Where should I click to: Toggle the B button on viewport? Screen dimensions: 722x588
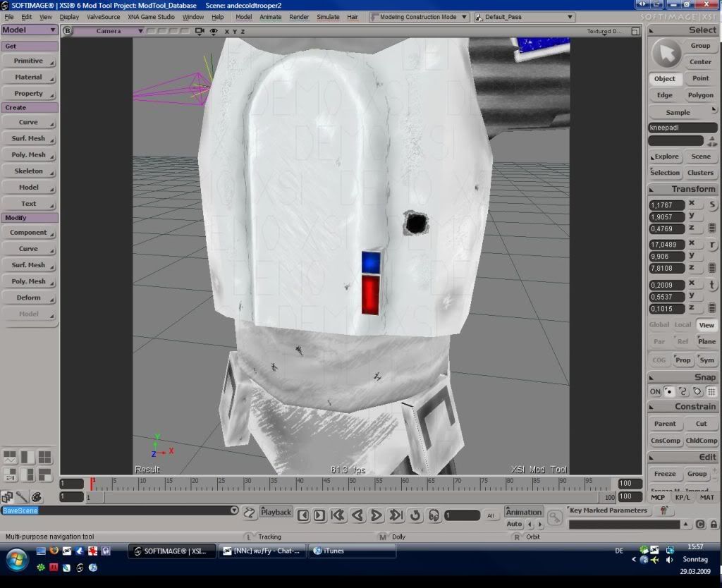[x=67, y=31]
